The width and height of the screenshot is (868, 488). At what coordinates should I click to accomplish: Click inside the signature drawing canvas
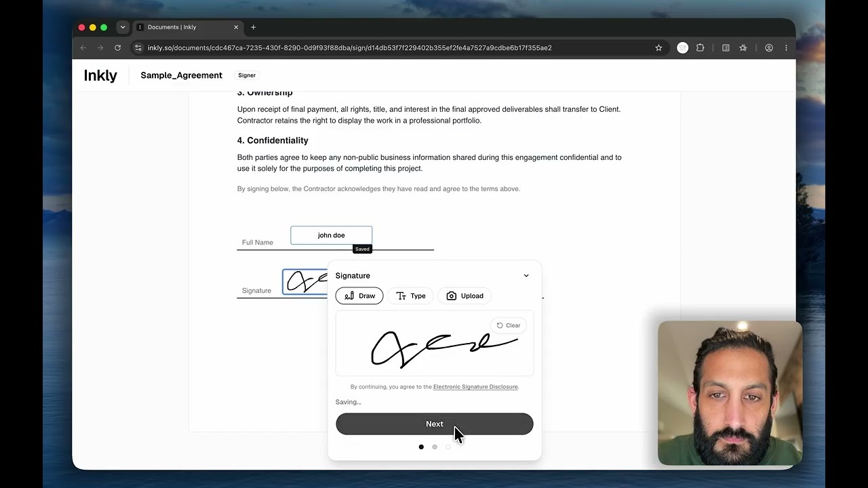434,343
